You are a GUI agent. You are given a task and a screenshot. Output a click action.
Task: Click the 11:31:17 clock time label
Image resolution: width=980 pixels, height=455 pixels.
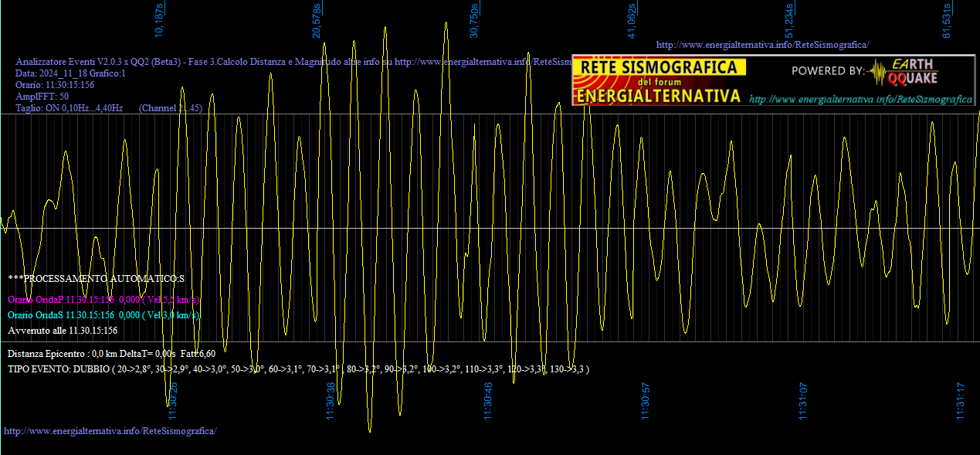pos(961,401)
